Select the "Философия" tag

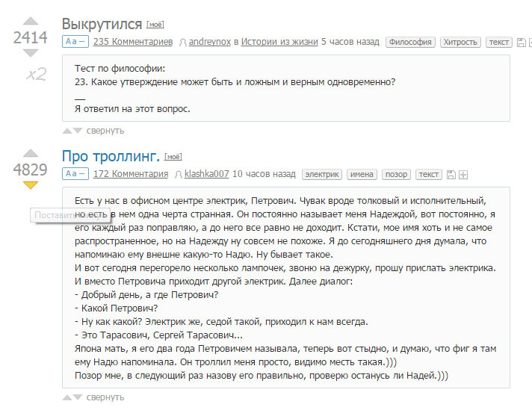click(x=409, y=42)
